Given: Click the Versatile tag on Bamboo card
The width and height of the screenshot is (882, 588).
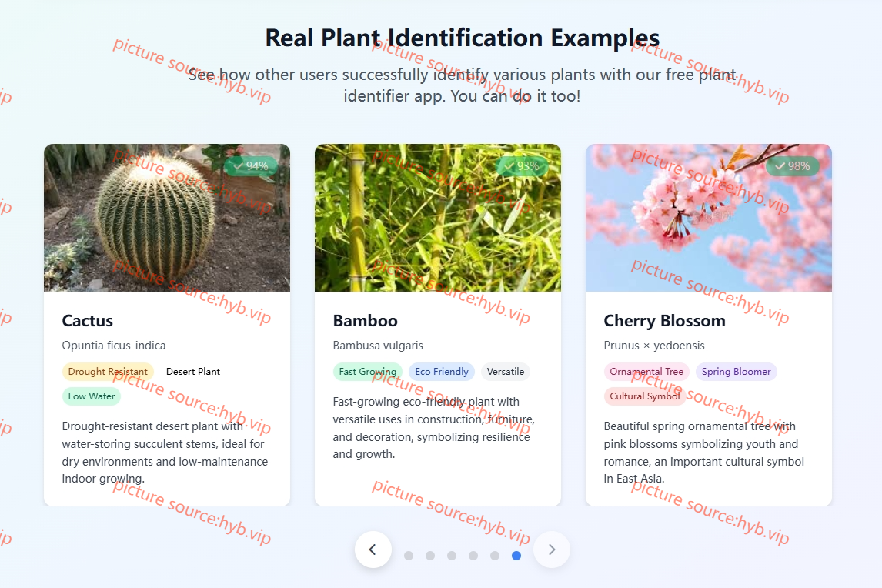Looking at the screenshot, I should (x=506, y=371).
